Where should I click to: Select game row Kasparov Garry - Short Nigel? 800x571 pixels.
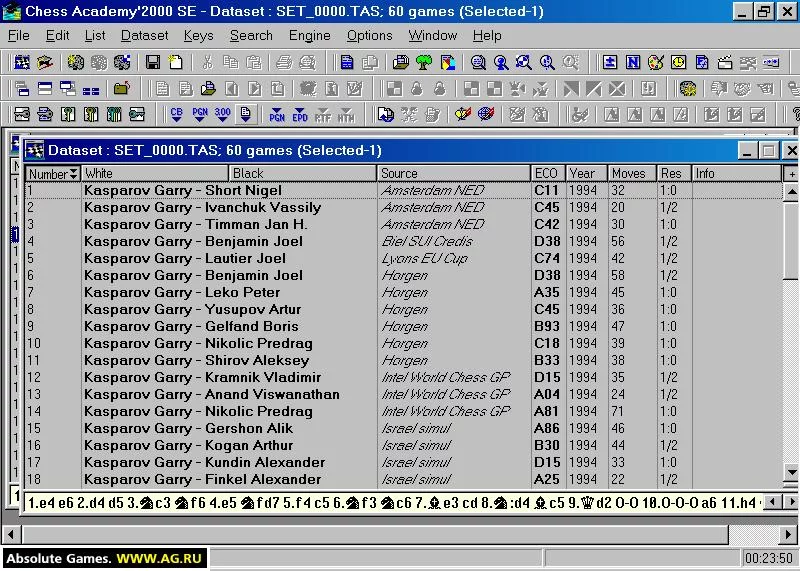(x=404, y=190)
